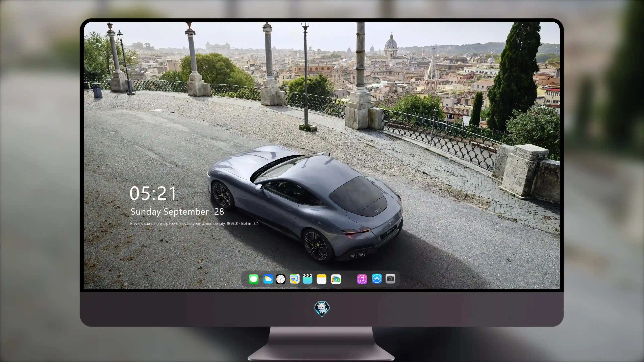Click the 05:21 clock display
The height and width of the screenshot is (362, 644).
click(x=153, y=193)
